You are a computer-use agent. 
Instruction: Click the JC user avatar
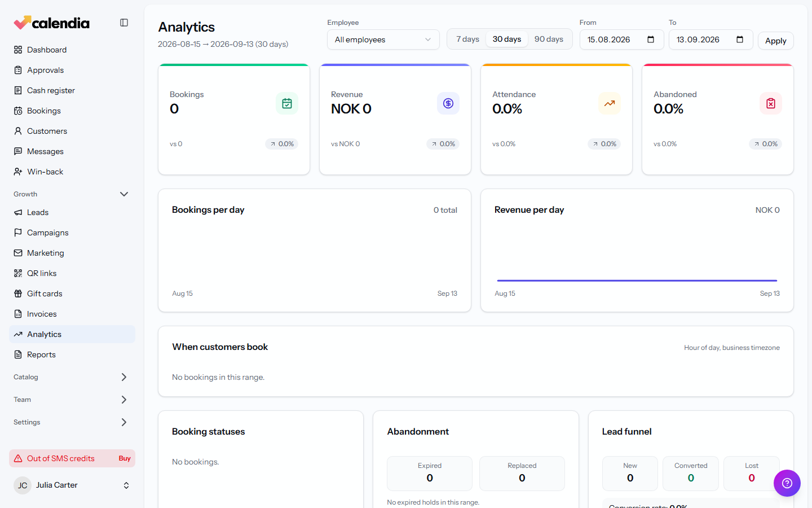coord(23,485)
